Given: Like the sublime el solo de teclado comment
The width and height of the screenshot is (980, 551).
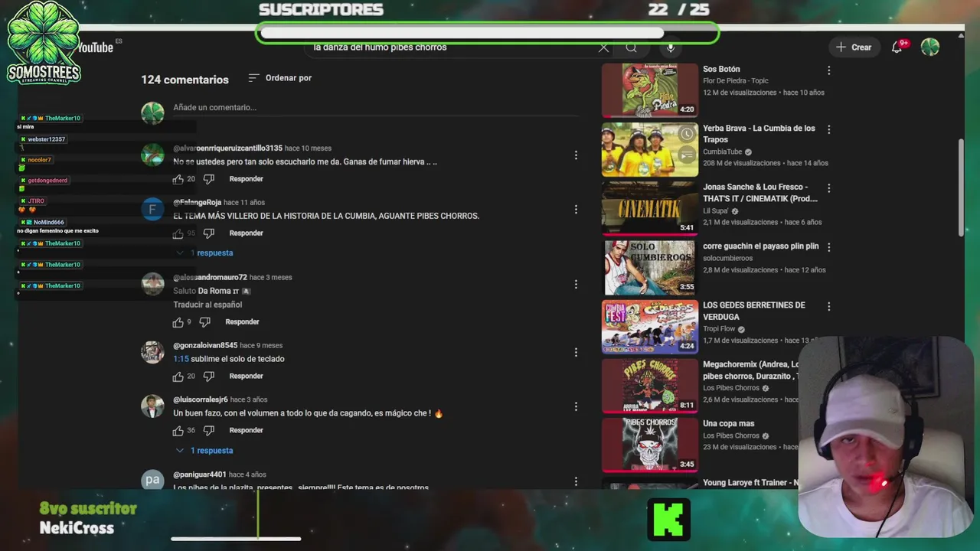Looking at the screenshot, I should tap(178, 377).
